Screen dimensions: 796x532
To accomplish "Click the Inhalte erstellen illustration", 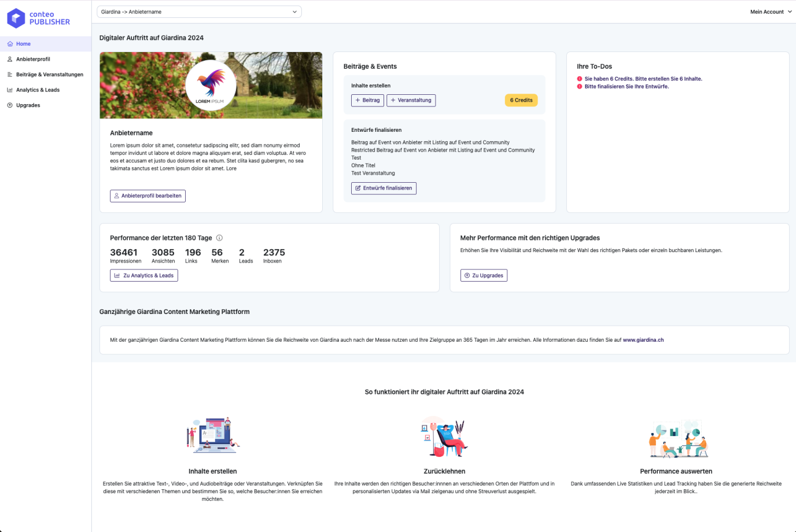I will click(213, 435).
